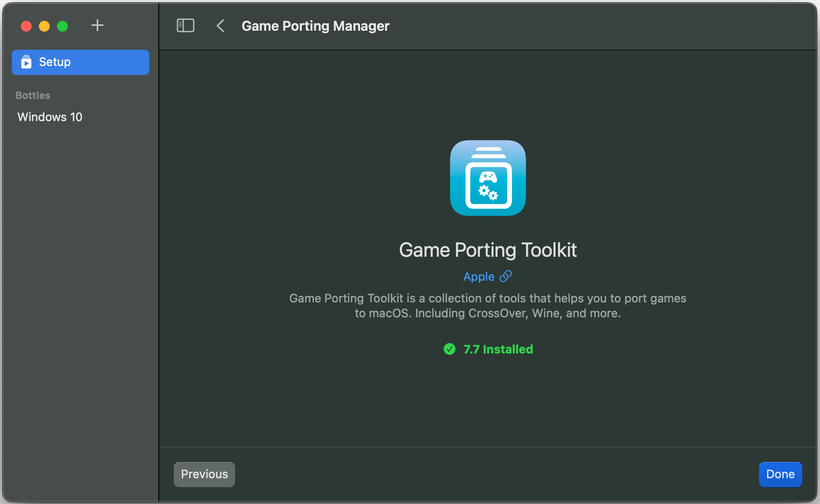The image size is (820, 504).
Task: Click the green installed checkmark icon
Action: pos(450,349)
